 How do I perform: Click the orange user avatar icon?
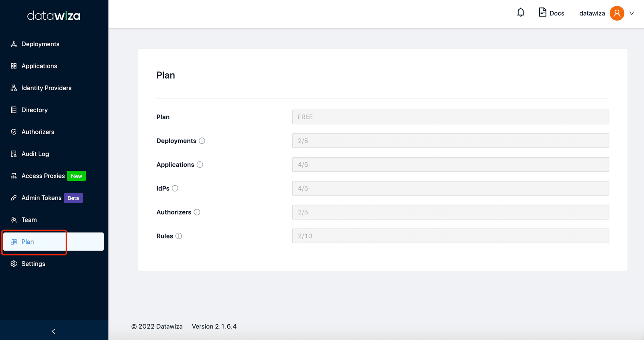click(x=617, y=13)
